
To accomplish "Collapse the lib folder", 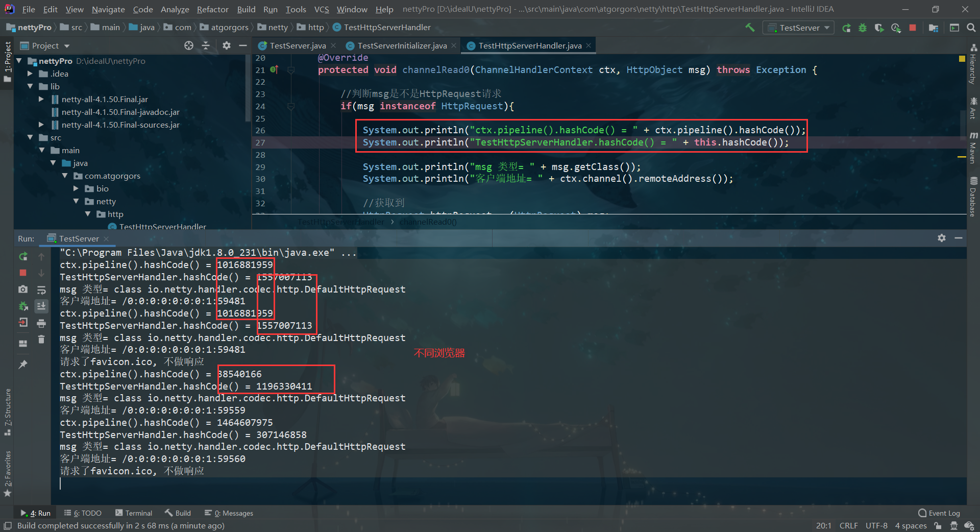I will pyautogui.click(x=30, y=86).
